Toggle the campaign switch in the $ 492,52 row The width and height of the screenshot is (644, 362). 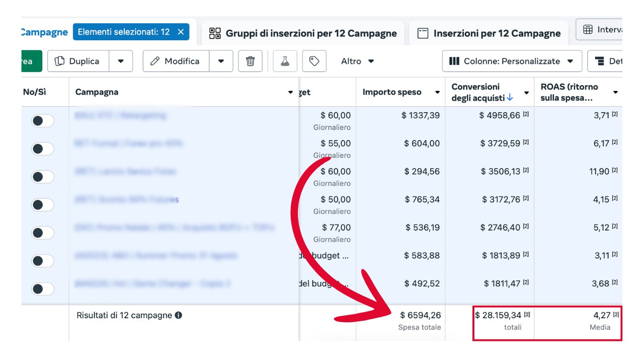[43, 289]
